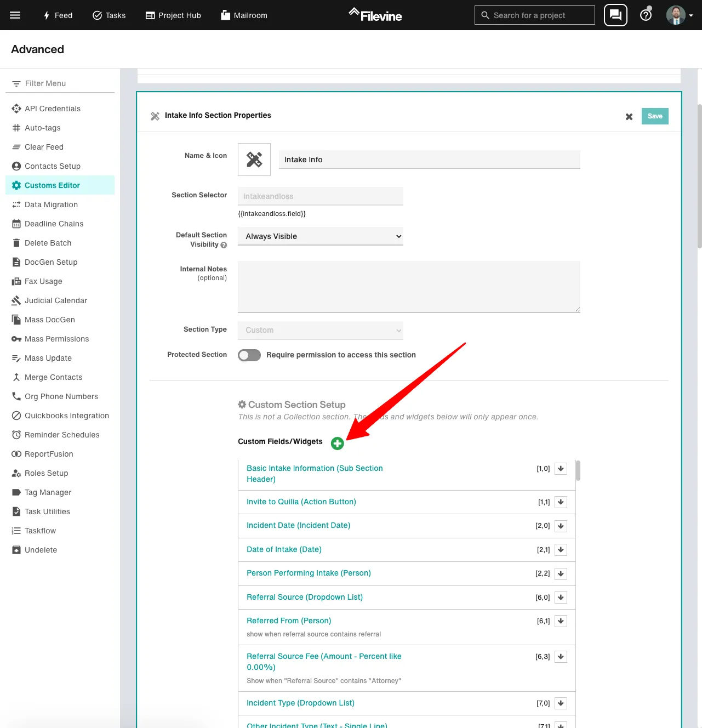Image resolution: width=702 pixels, height=728 pixels.
Task: Open the Date of Intake (Date) field
Action: tap(284, 549)
